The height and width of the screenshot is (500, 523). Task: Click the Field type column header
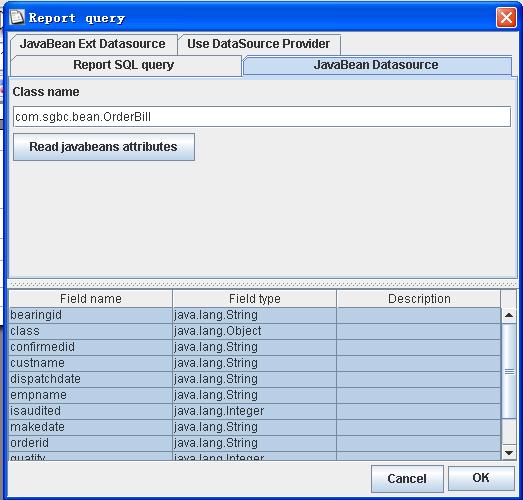coord(254,299)
